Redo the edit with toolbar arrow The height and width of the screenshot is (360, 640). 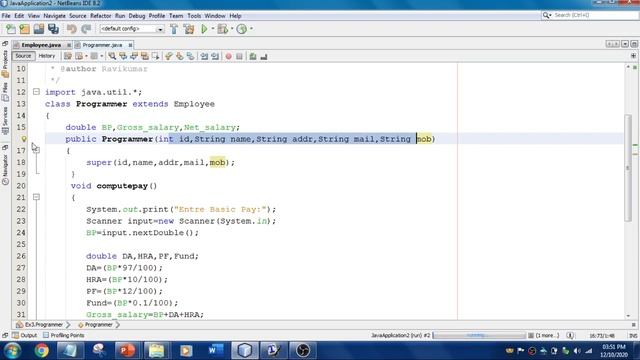[86, 29]
